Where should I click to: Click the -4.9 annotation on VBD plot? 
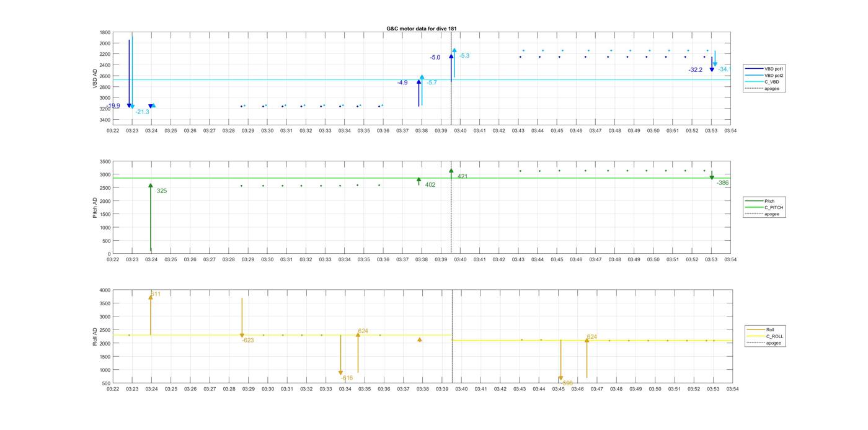(402, 83)
